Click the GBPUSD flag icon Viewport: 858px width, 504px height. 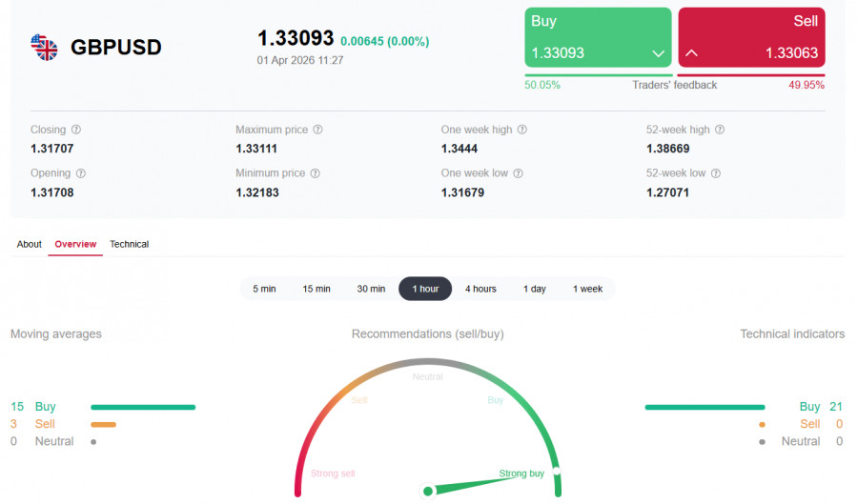click(x=44, y=48)
